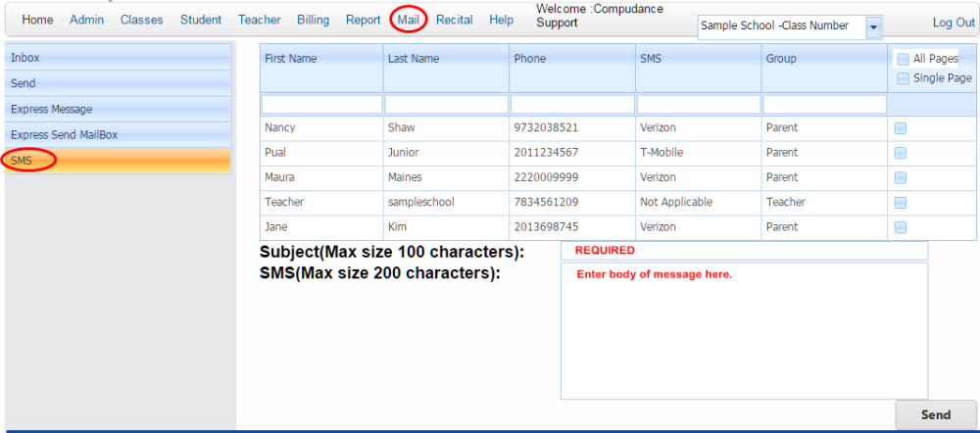This screenshot has width=980, height=433.
Task: Open the Teacher menu
Action: tap(260, 20)
